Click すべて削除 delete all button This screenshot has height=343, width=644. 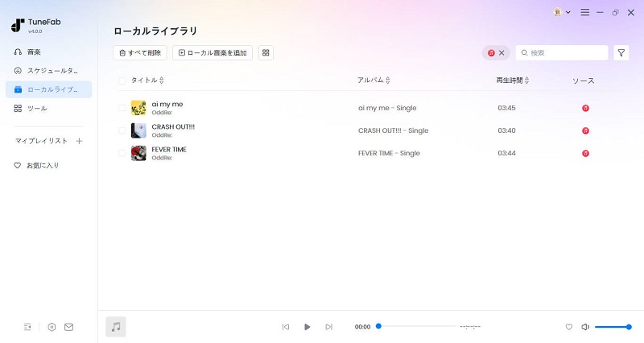tap(140, 52)
